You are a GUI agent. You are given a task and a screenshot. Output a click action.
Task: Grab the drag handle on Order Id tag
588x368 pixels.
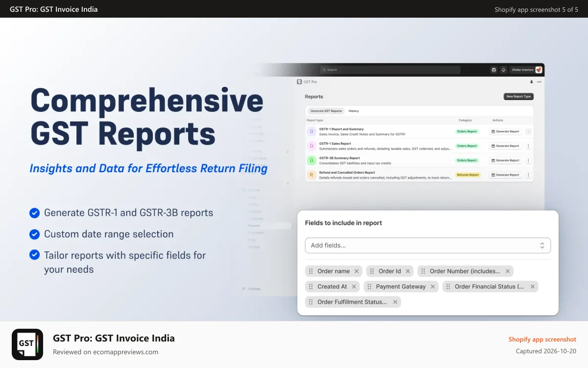[x=372, y=271]
